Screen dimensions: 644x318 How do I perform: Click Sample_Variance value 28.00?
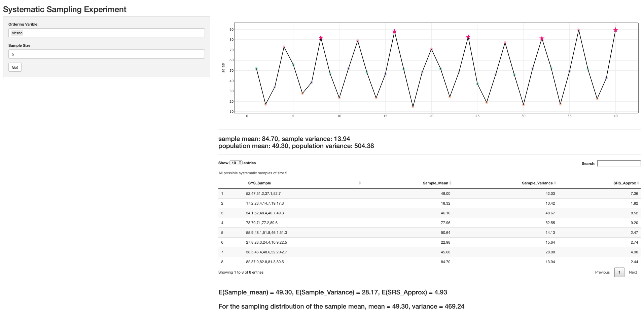550,252
